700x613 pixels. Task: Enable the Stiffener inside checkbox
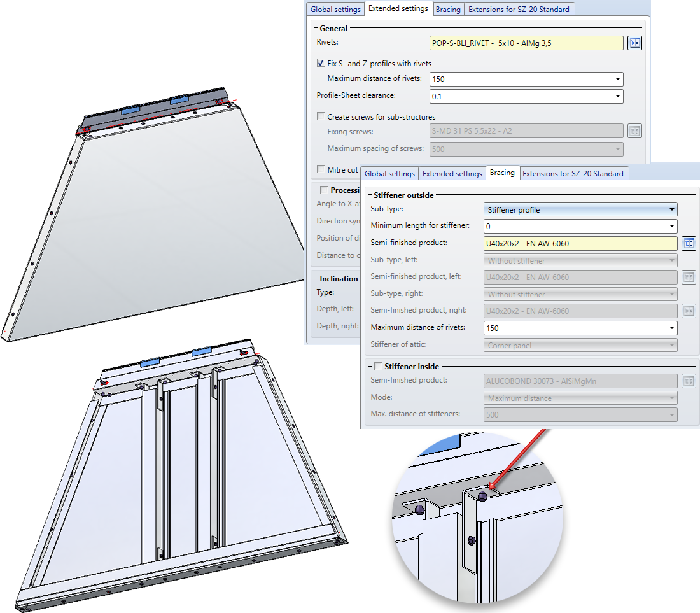[378, 366]
